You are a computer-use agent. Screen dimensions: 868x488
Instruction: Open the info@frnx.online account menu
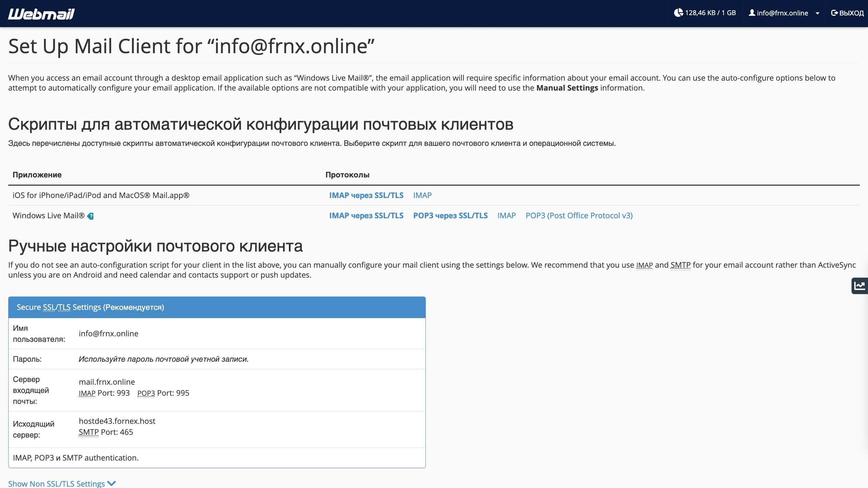(782, 13)
